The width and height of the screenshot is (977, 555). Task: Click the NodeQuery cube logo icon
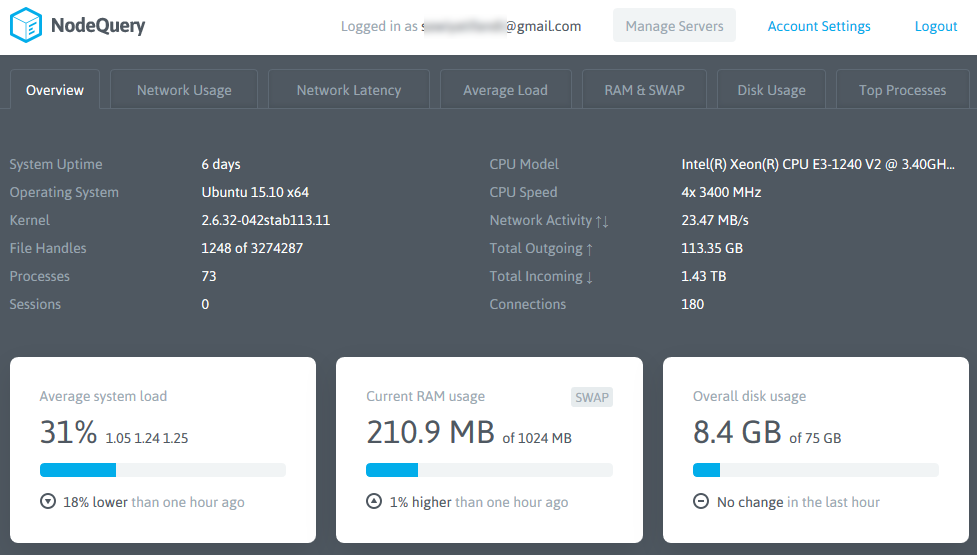pos(26,26)
